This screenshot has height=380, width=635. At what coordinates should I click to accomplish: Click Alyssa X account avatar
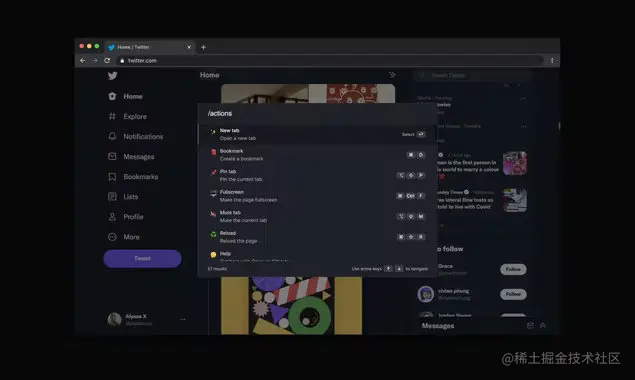tap(115, 319)
